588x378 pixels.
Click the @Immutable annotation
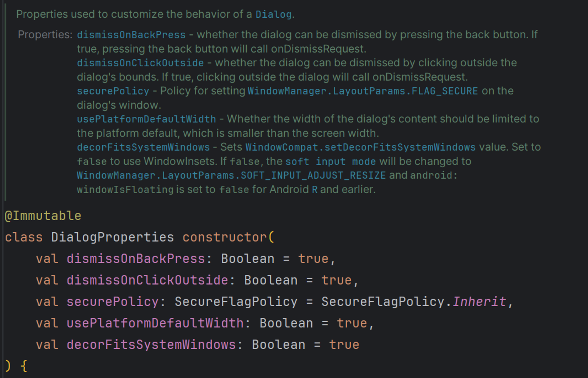(x=43, y=216)
